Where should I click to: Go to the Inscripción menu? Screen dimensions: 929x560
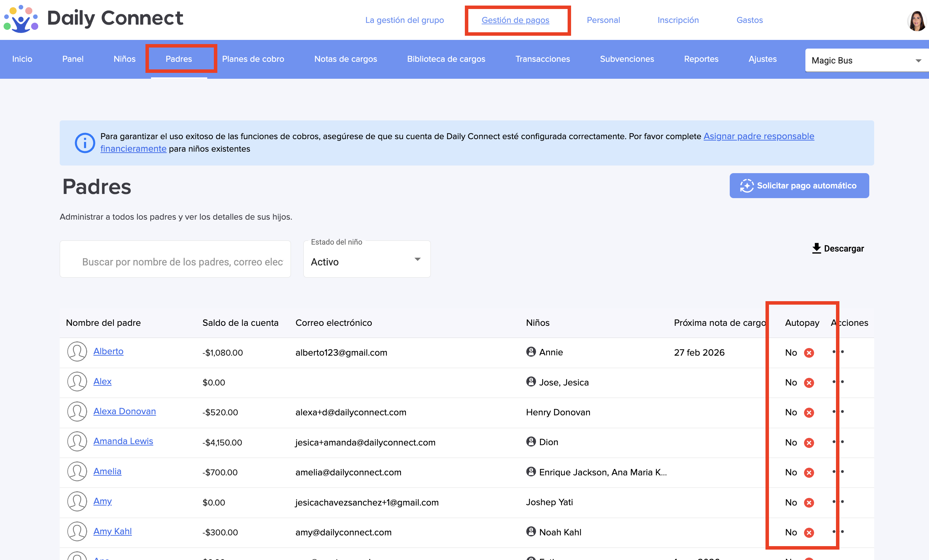coord(678,20)
